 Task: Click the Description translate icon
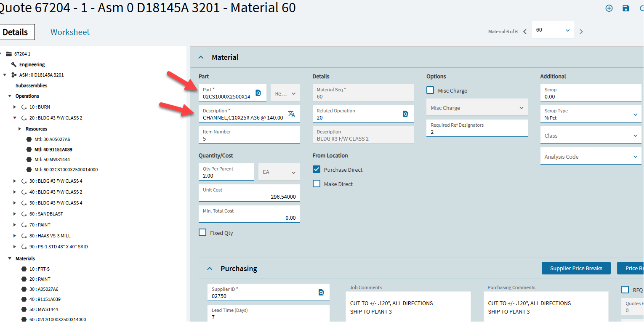tap(291, 114)
